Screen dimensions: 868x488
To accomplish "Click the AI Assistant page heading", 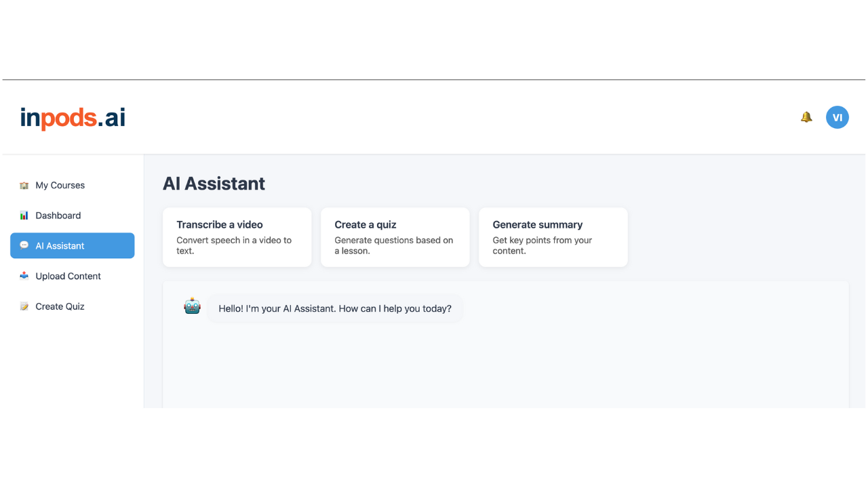I will pos(214,184).
